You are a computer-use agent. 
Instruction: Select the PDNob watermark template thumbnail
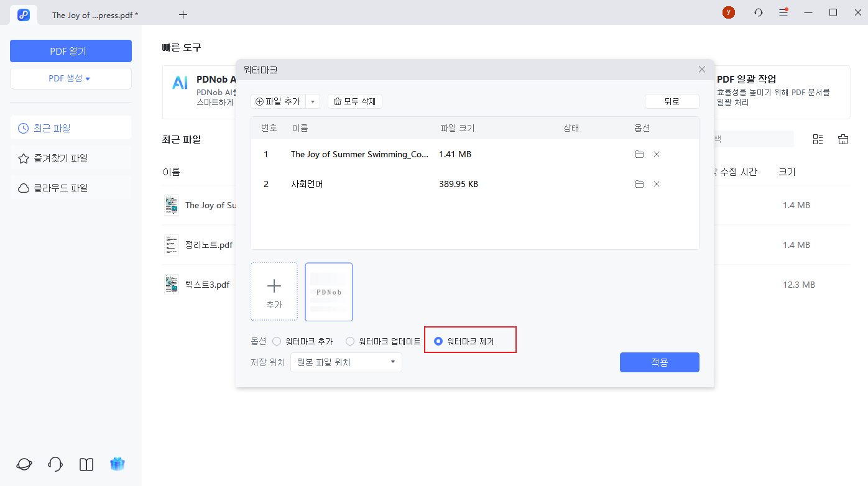click(328, 292)
